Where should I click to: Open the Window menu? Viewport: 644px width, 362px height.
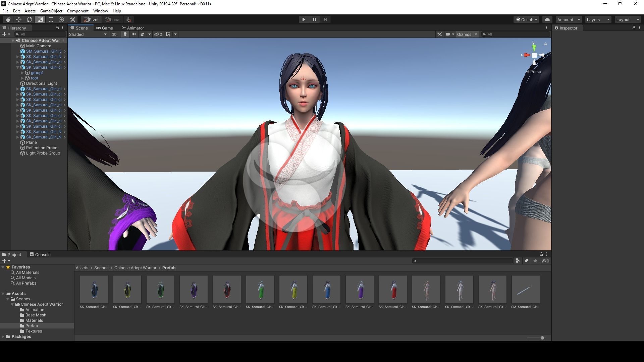[100, 11]
